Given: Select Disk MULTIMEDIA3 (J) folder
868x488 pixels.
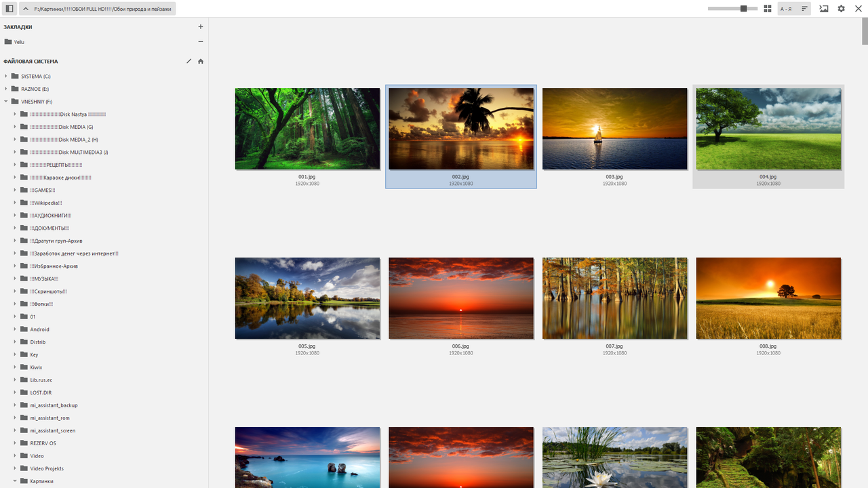Looking at the screenshot, I should [x=69, y=152].
